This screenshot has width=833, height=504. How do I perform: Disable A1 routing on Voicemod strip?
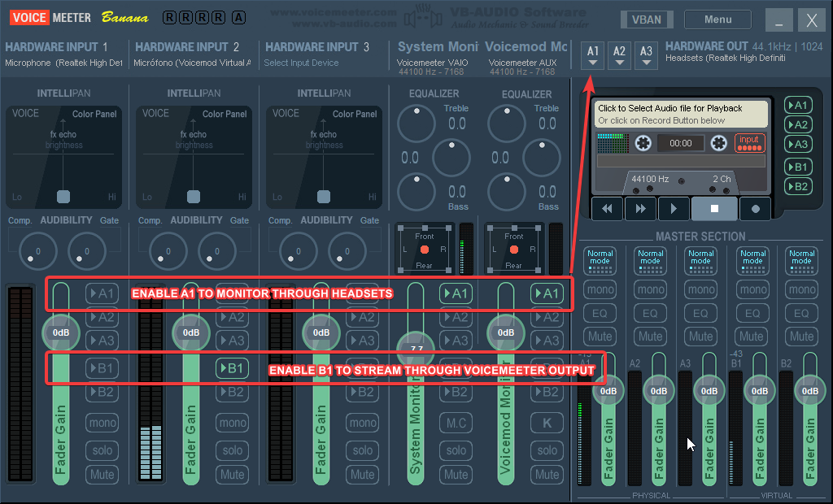click(547, 293)
